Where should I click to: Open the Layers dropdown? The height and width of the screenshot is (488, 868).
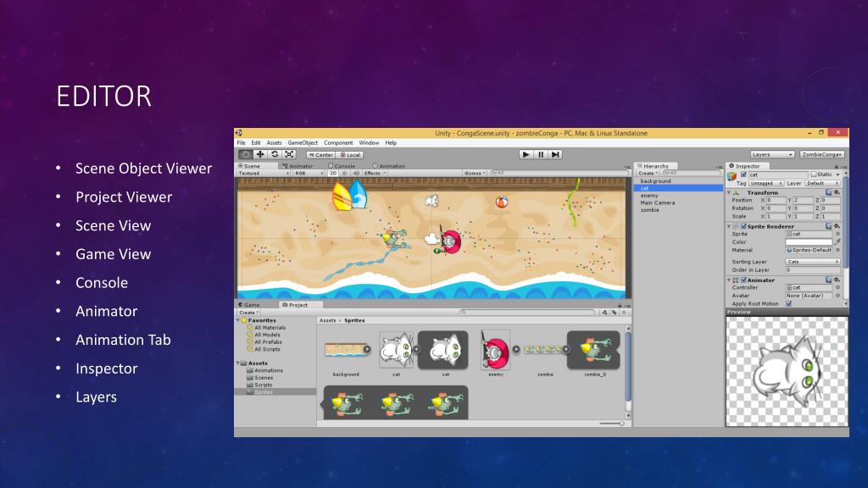tap(772, 154)
